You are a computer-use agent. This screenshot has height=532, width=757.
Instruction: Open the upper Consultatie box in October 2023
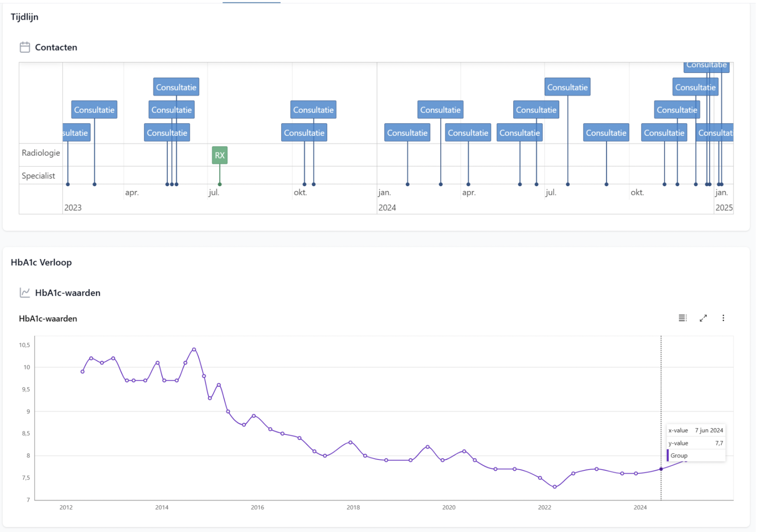313,109
